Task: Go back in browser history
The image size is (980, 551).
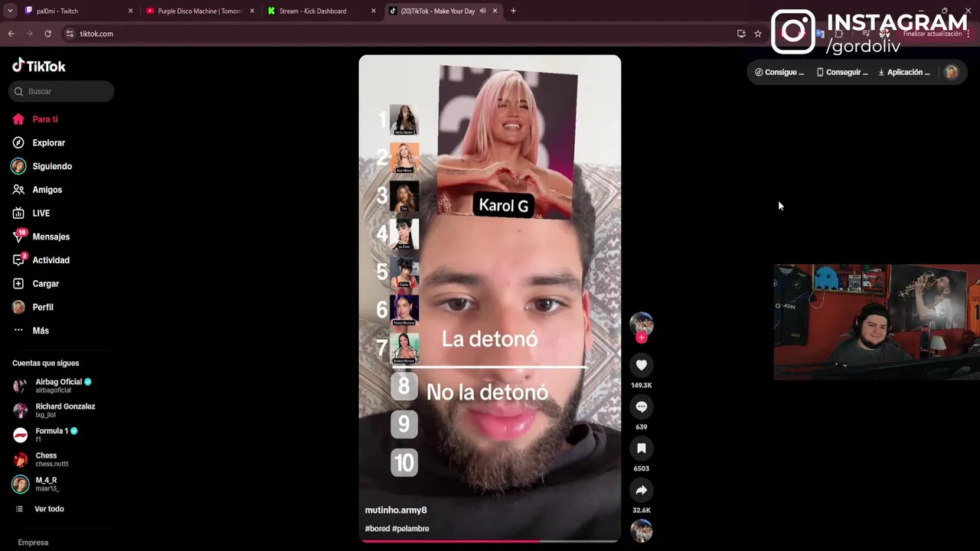Action: click(x=11, y=34)
